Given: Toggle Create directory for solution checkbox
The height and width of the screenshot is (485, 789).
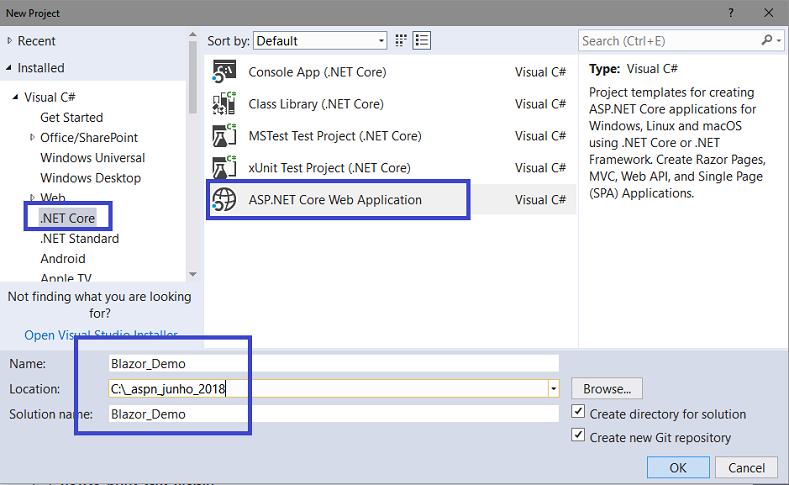Looking at the screenshot, I should tap(578, 412).
